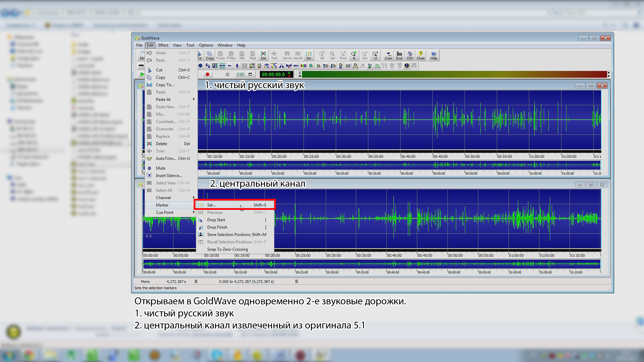Click the Help toolbar icon
644x362 pixels.
coord(434,55)
